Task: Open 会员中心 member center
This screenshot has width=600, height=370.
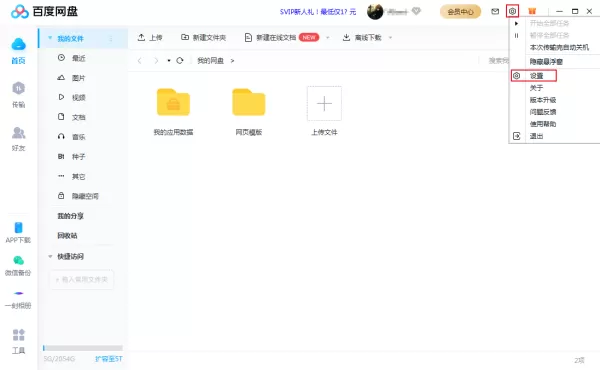Action: tap(460, 12)
